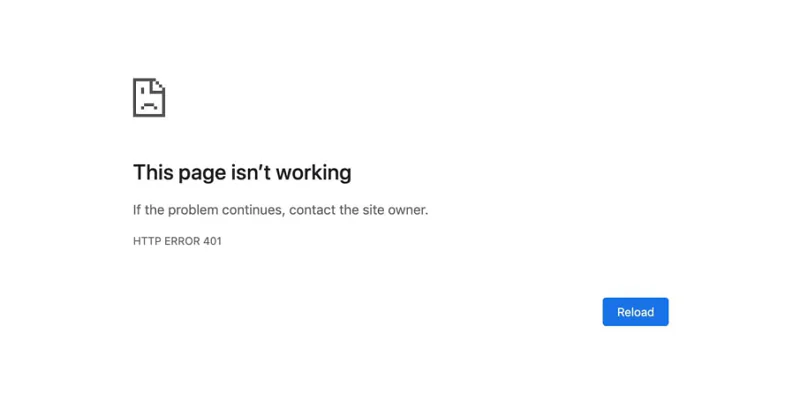Click the Reload button

click(x=635, y=312)
